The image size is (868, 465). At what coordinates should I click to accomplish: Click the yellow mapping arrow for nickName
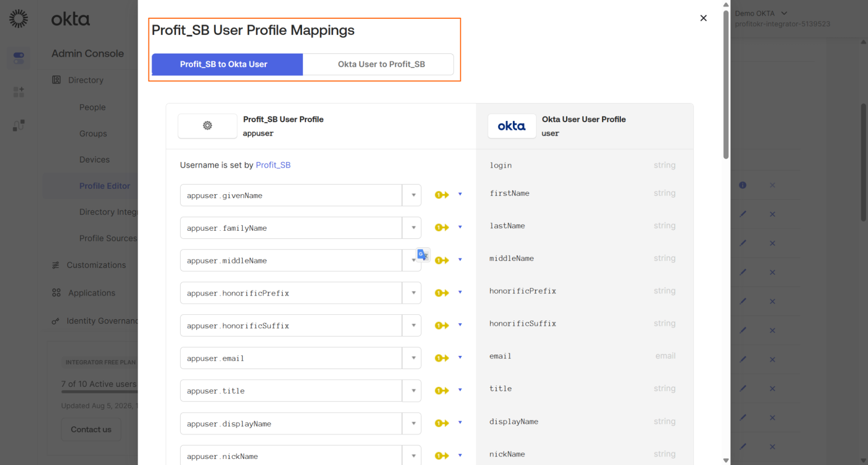click(442, 455)
